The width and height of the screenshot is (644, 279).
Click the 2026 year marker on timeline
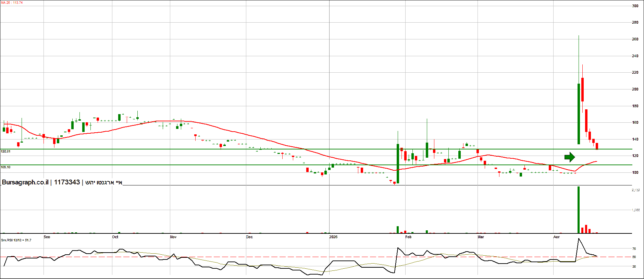(x=333, y=237)
